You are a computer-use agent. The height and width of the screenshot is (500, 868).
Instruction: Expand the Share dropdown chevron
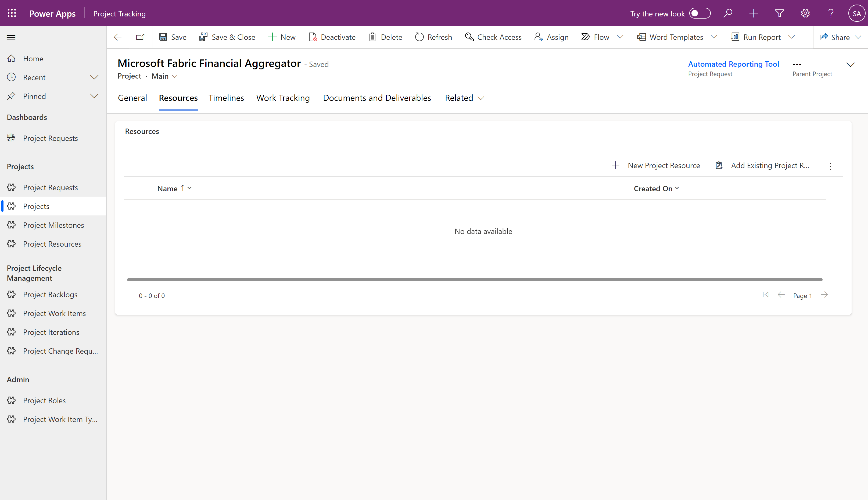858,37
